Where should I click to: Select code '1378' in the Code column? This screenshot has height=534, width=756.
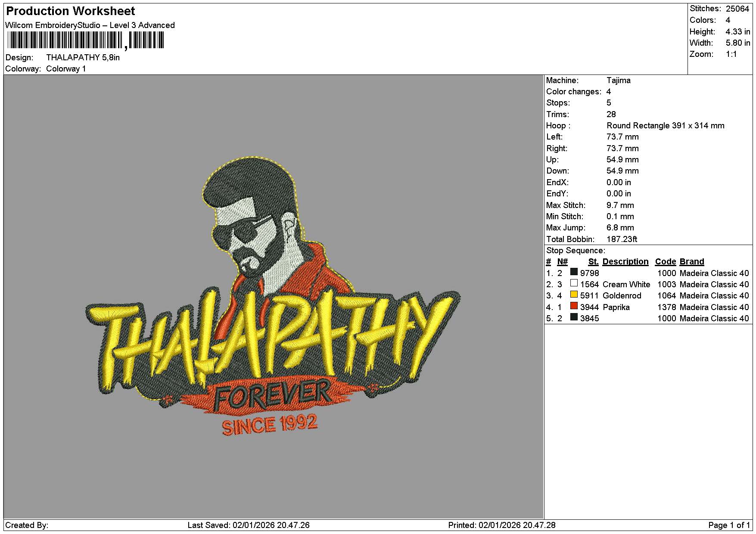[x=667, y=307]
